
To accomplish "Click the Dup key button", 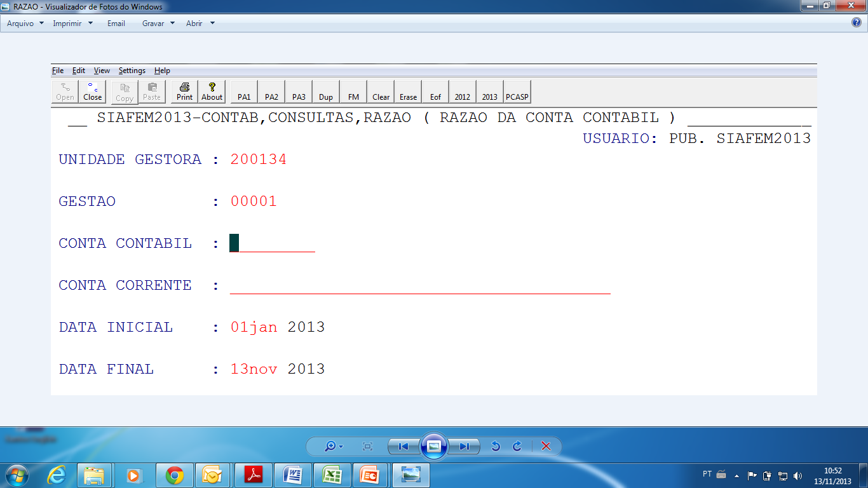I will point(326,91).
